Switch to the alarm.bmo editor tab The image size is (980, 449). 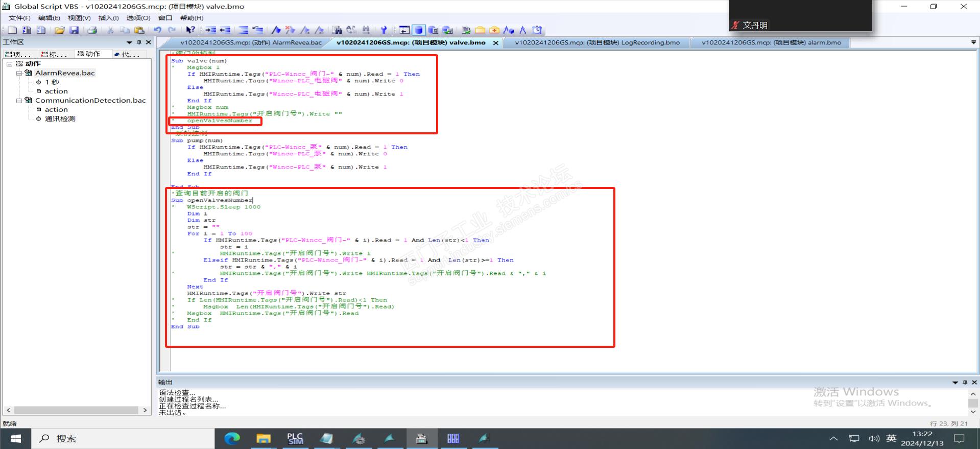coord(771,43)
